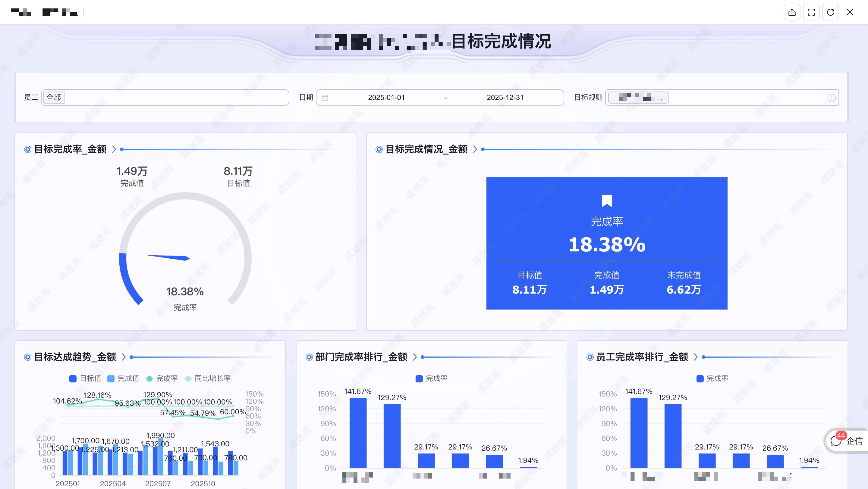
Task: Expand the 员工完成率排行_金额 chevron arrow
Action: point(696,357)
